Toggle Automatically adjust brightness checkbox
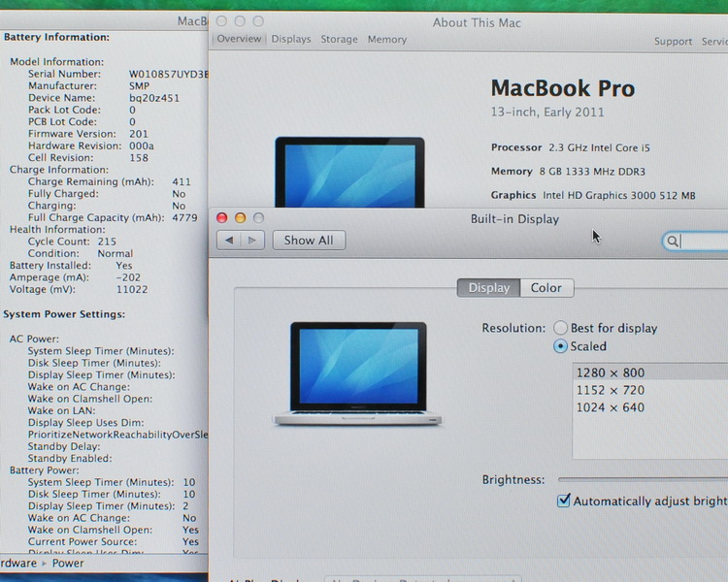This screenshot has width=728, height=582. point(563,501)
